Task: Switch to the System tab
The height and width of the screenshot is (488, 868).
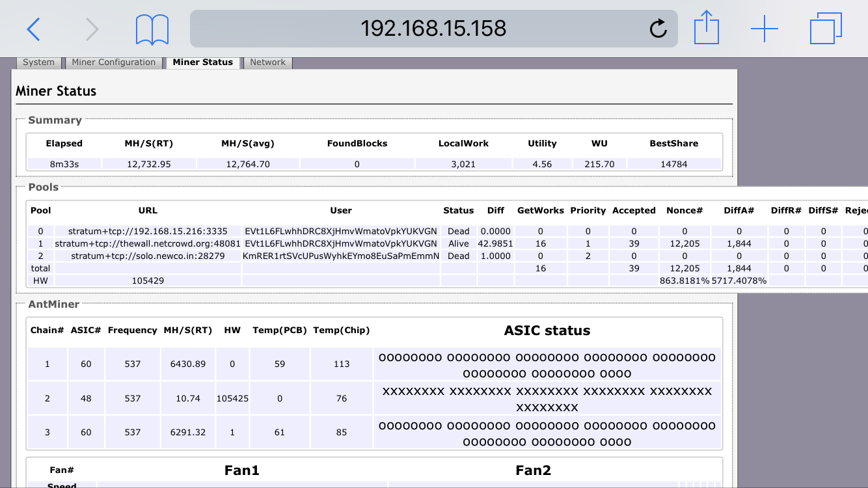Action: 38,62
